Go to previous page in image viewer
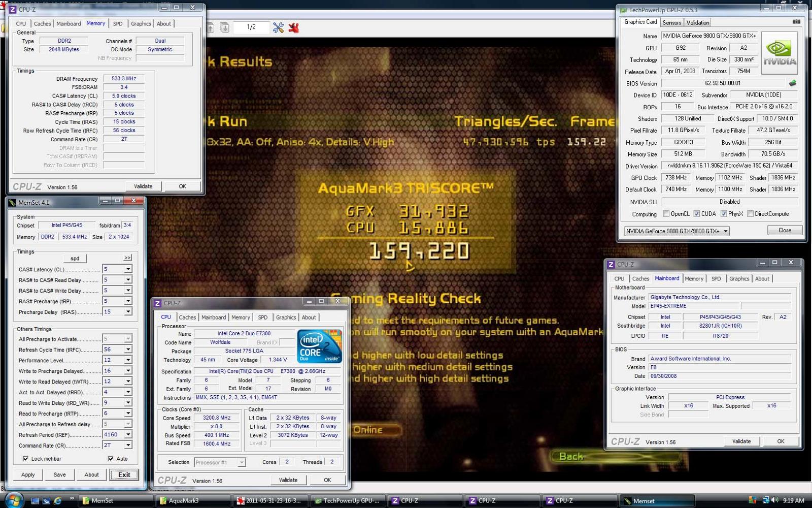Viewport: 812px width, 508px height. pos(210,27)
